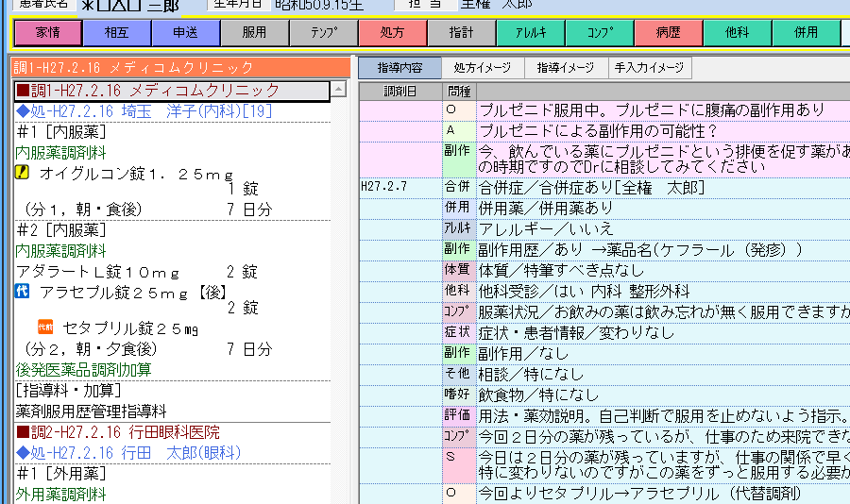Click the #1 [外用薬] heading
The image size is (850, 504).
tap(61, 474)
